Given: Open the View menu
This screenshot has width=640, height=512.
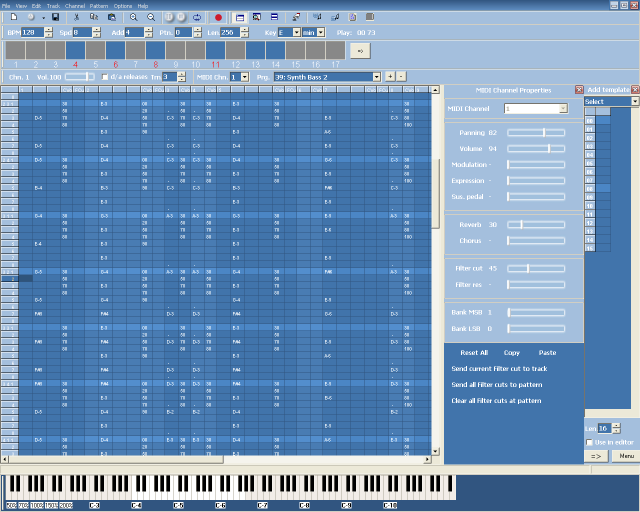Looking at the screenshot, I should click(x=21, y=6).
